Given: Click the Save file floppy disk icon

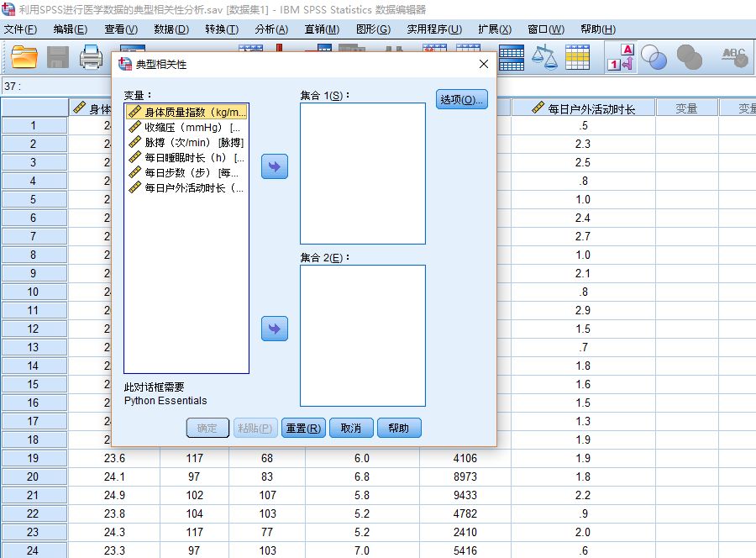Looking at the screenshot, I should tap(57, 57).
